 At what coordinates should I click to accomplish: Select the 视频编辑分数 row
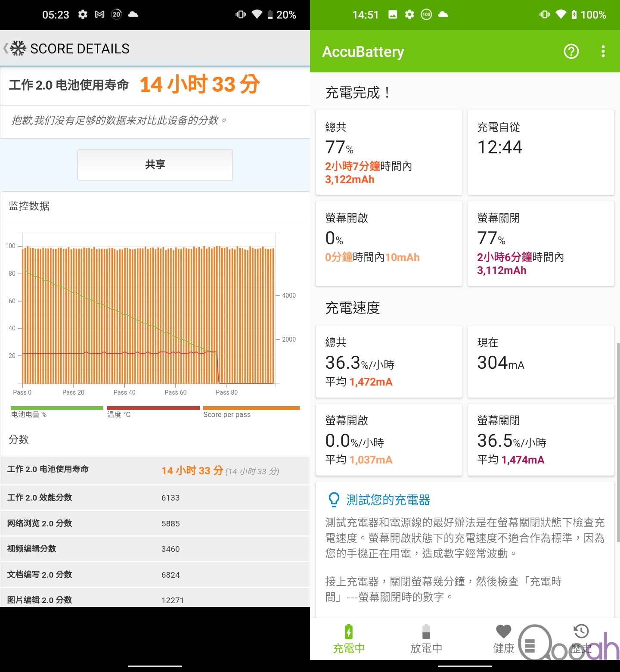pos(155,549)
